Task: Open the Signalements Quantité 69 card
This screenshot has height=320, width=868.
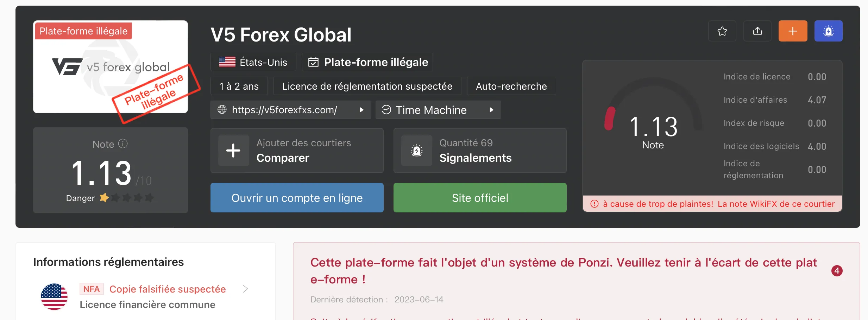Action: (x=480, y=151)
